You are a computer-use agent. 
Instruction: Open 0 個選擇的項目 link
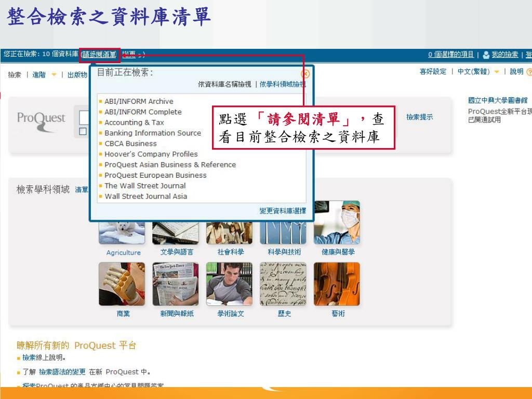[x=450, y=54]
